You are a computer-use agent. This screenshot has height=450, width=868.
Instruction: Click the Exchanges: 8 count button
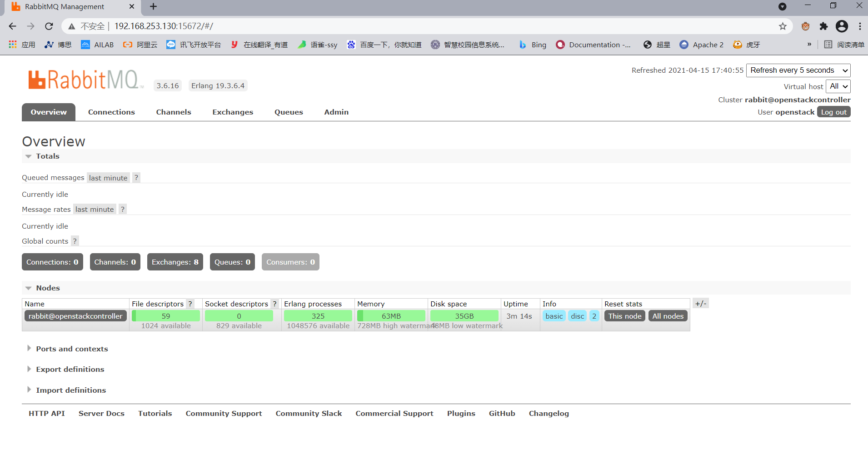175,262
